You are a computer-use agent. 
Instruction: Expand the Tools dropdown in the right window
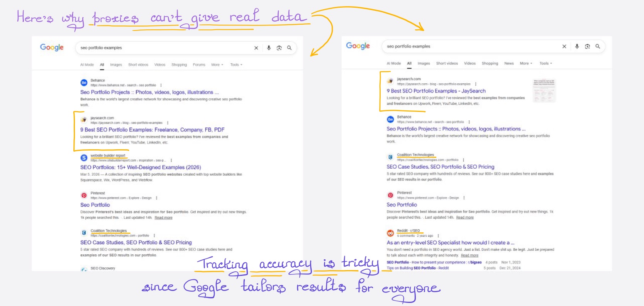coord(546,63)
